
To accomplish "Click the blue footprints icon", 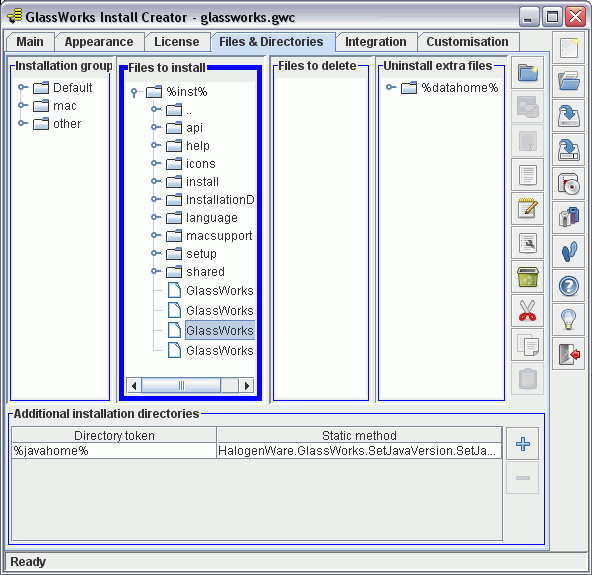I will tap(569, 252).
